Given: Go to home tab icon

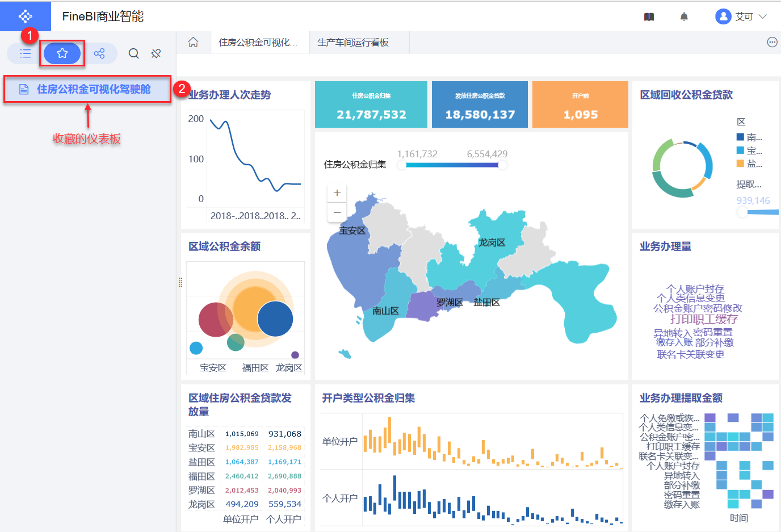Looking at the screenshot, I should (193, 43).
